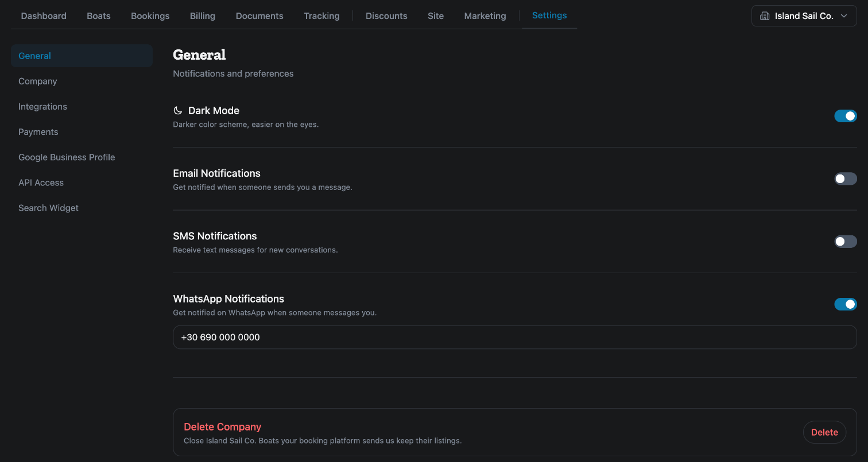Switch to the Bookings tab
This screenshot has height=462, width=868.
150,16
